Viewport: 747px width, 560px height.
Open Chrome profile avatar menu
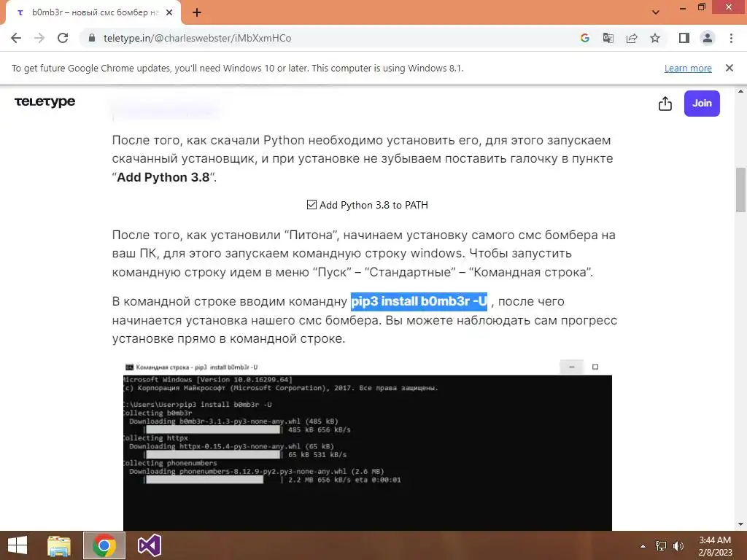click(708, 38)
